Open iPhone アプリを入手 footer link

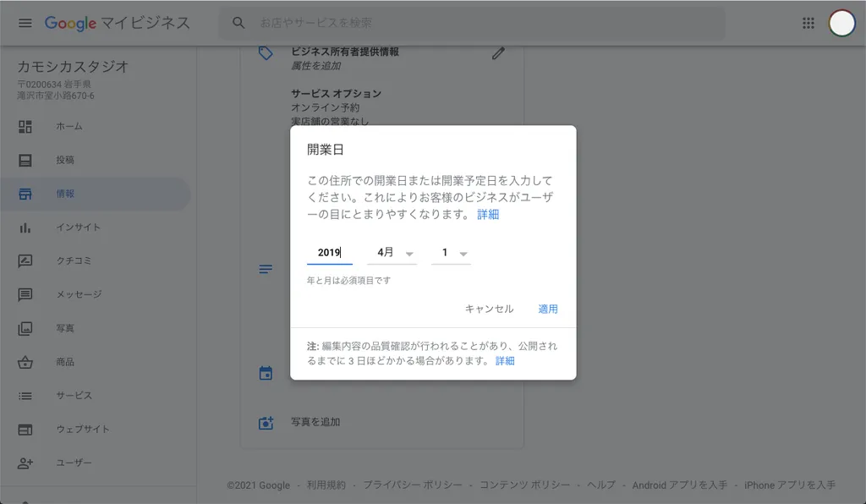790,485
